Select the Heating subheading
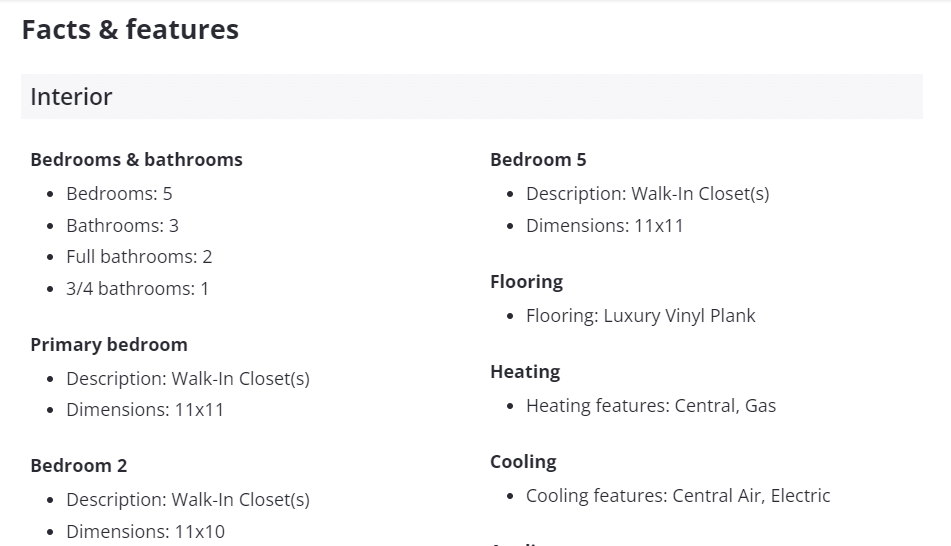The height and width of the screenshot is (546, 951). point(525,372)
